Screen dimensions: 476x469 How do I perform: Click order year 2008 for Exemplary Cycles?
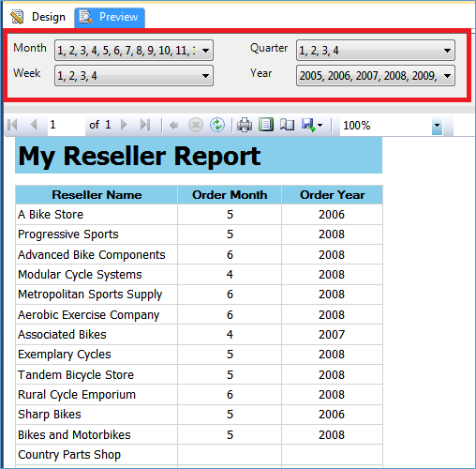332,355
